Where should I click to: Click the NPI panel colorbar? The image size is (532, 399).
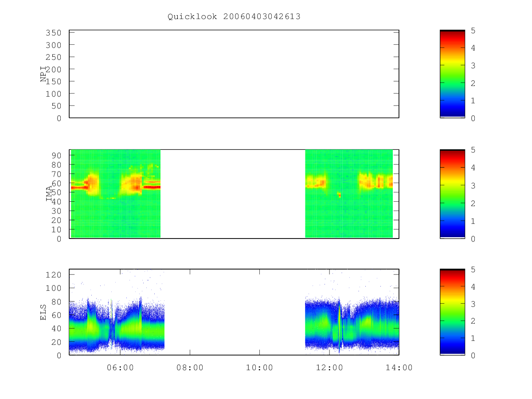tap(452, 74)
